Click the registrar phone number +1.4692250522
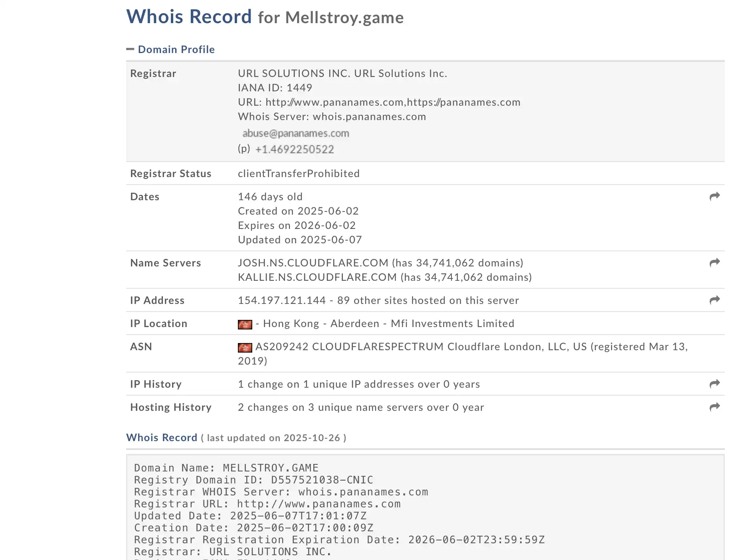744x560 pixels. pos(295,150)
